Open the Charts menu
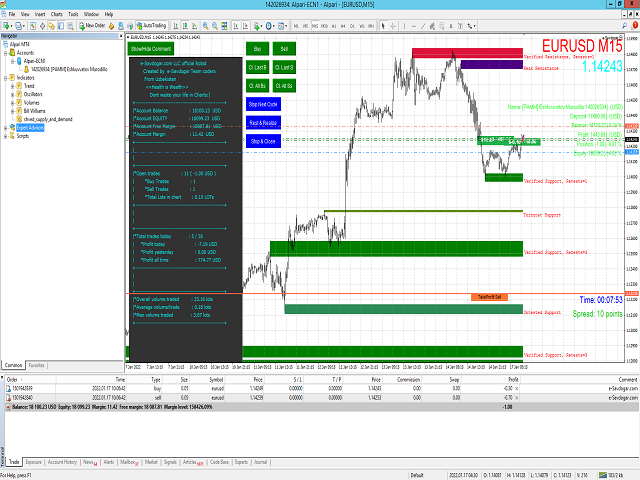The height and width of the screenshot is (480, 640). point(57,14)
